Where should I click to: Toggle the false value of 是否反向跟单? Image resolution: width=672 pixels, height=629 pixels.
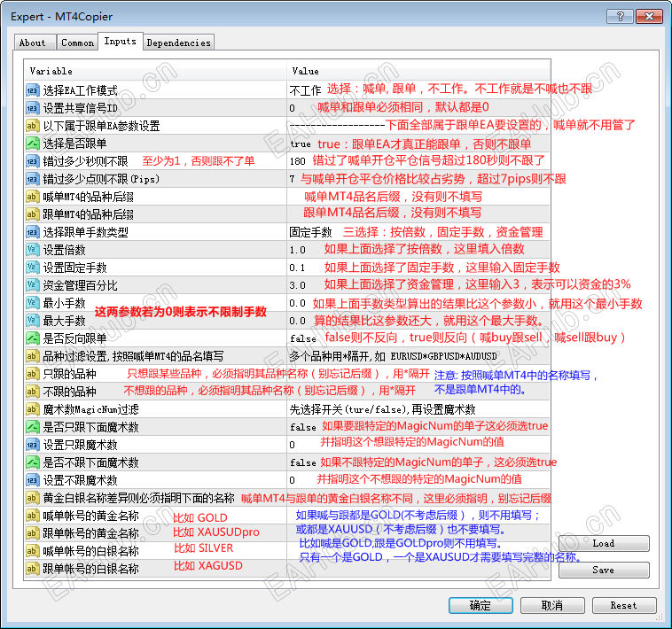point(303,338)
